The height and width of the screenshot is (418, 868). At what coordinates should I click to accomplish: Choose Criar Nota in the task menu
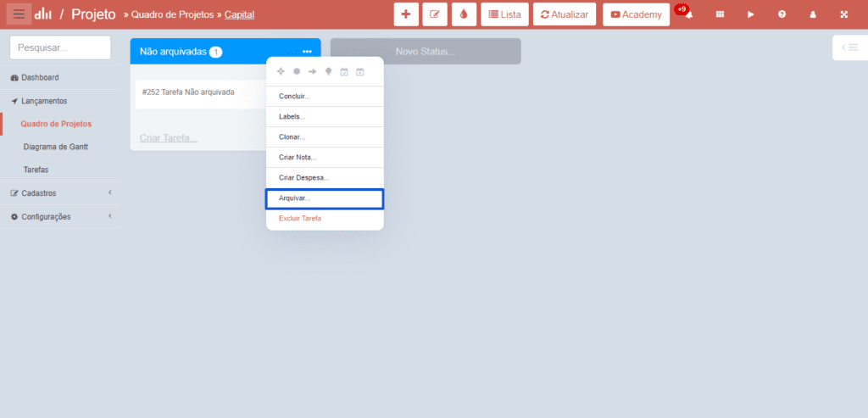[325, 158]
